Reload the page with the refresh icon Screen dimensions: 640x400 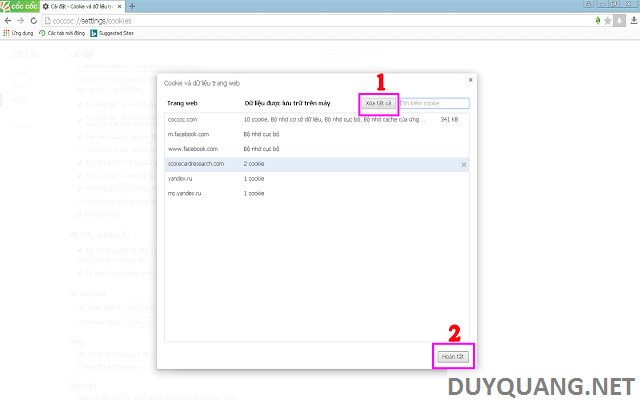[33, 20]
